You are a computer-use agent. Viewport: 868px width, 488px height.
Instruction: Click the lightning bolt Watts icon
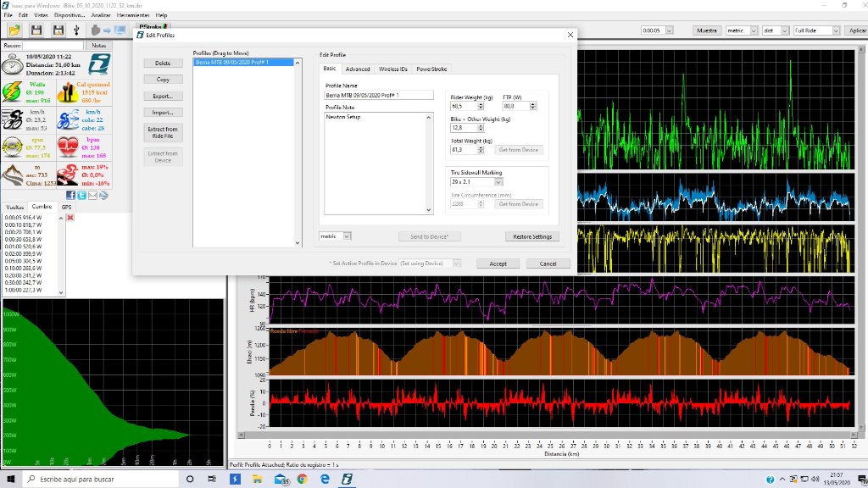coord(13,91)
